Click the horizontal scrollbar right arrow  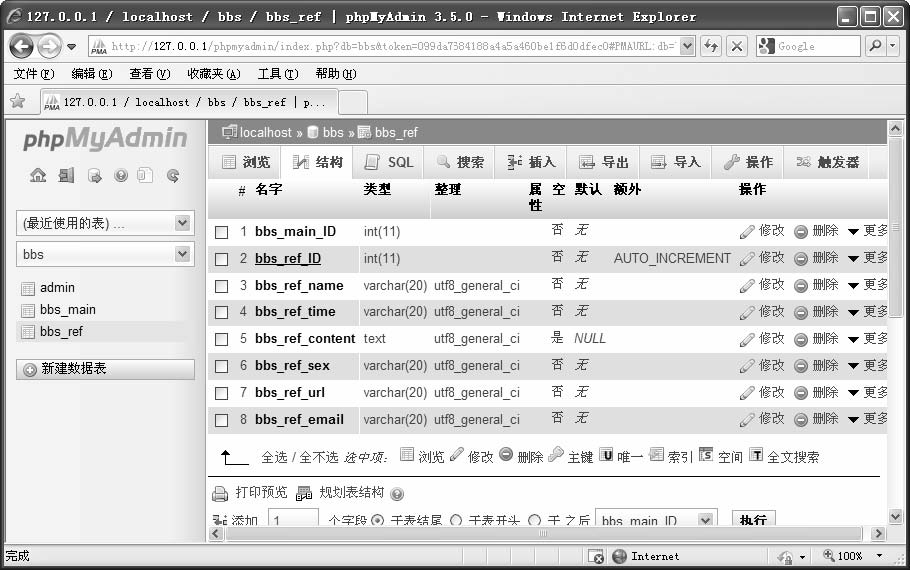(878, 533)
